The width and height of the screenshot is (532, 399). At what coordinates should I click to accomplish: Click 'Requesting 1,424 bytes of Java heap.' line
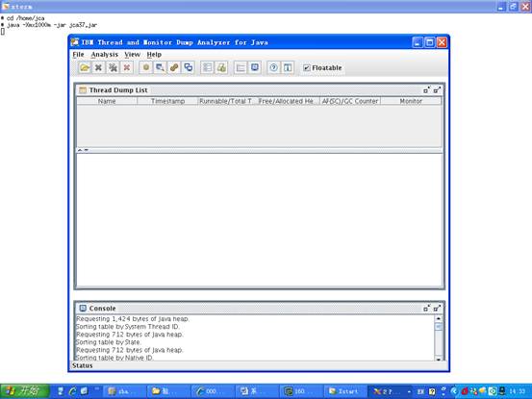133,319
